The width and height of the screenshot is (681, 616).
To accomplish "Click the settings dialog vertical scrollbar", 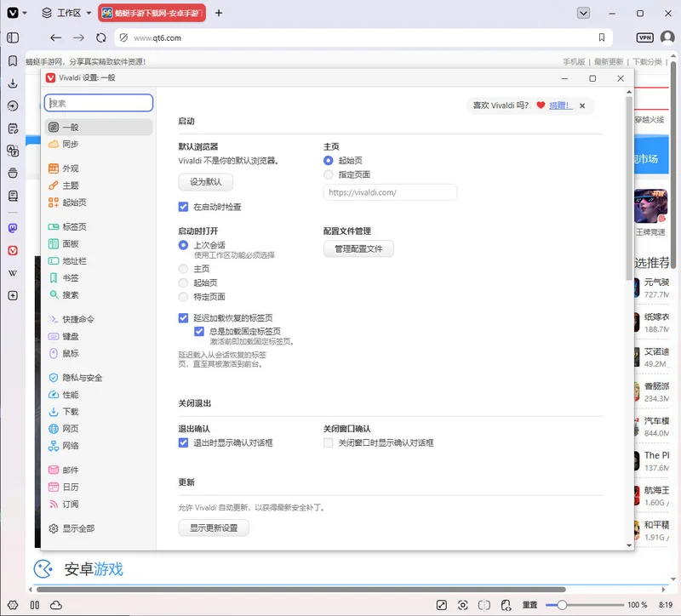I will (x=629, y=188).
